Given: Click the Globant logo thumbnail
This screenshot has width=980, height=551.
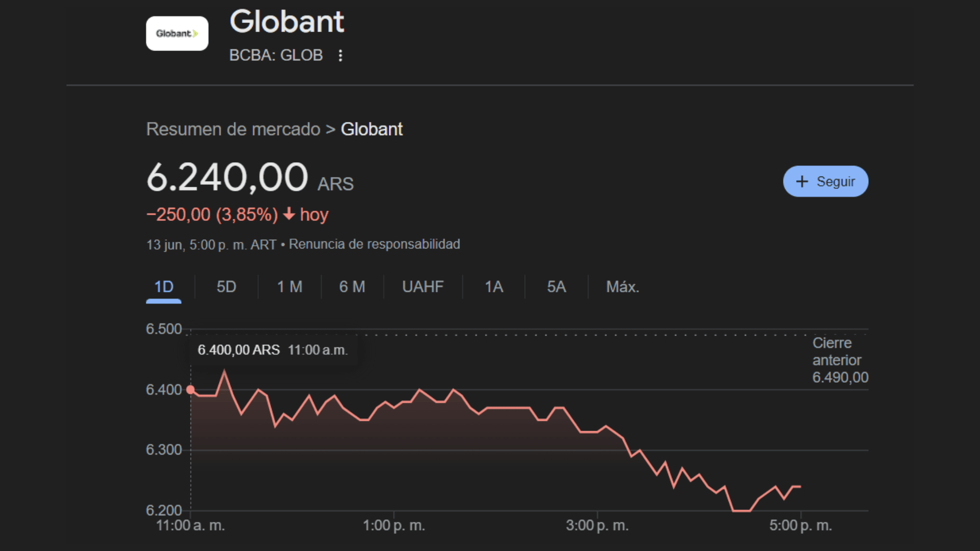Looking at the screenshot, I should (177, 34).
